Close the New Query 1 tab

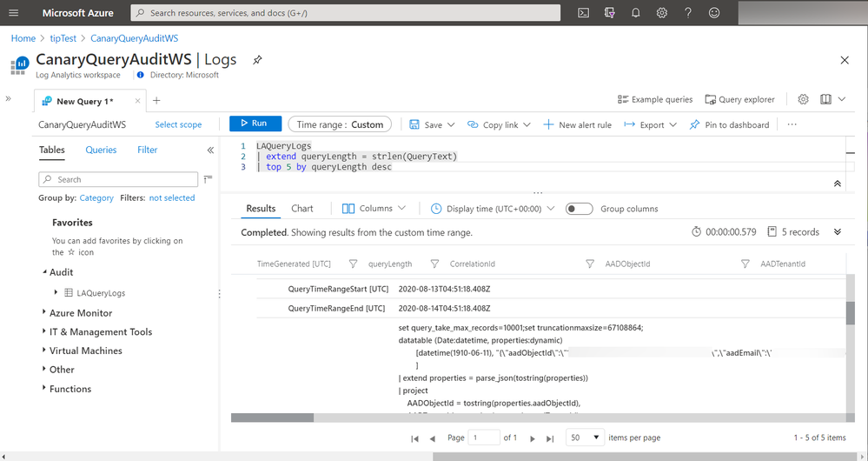point(137,101)
